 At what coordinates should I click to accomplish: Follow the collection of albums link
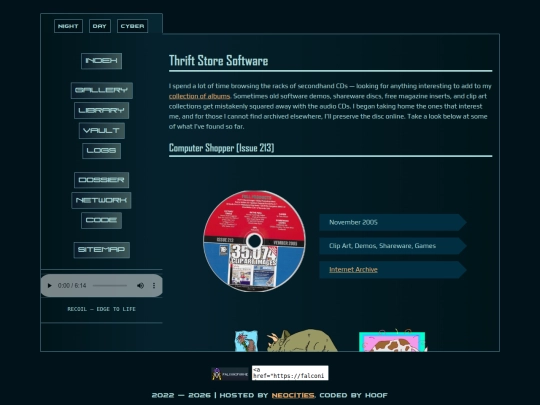click(x=199, y=96)
